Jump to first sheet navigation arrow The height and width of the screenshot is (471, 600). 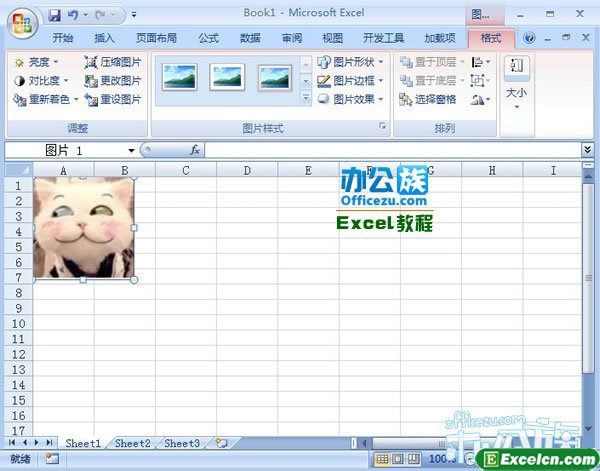click(12, 443)
